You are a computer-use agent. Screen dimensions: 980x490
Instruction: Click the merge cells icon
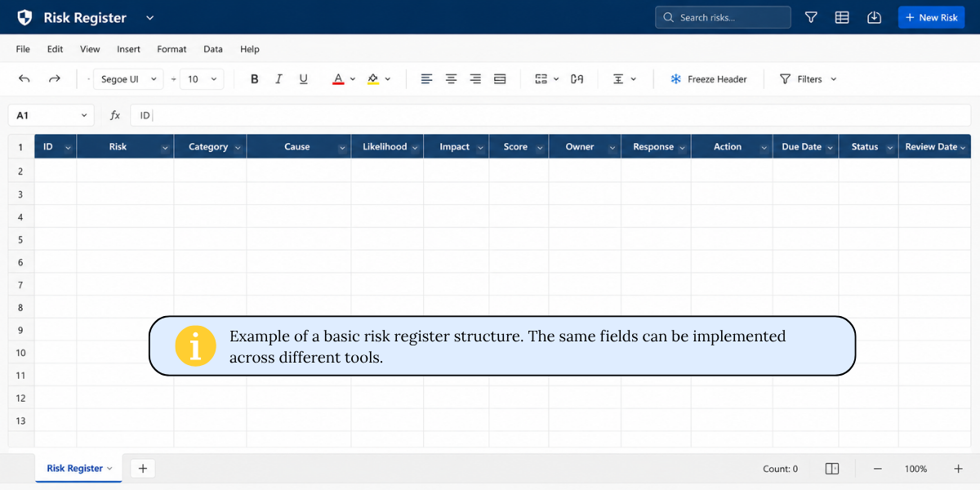[x=541, y=79]
